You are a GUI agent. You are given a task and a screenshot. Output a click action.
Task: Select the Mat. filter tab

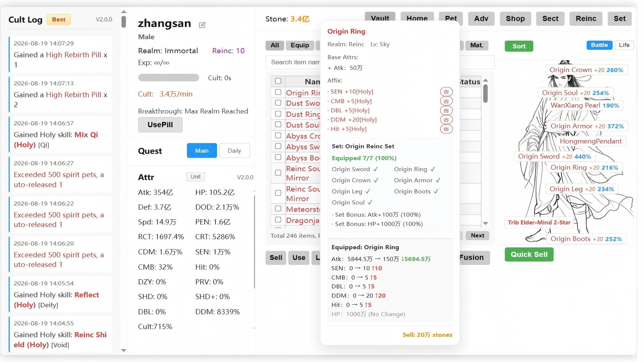[477, 45]
